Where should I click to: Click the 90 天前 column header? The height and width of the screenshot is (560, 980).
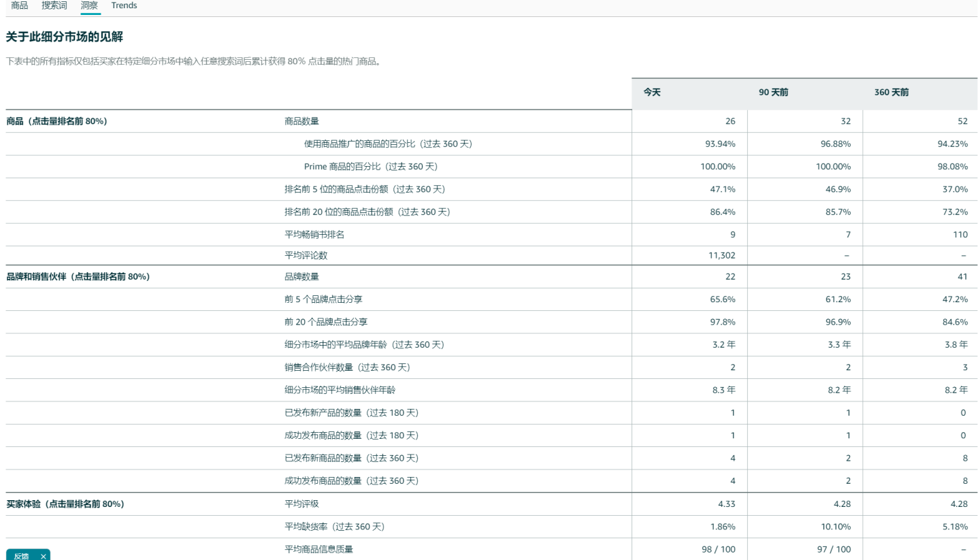coord(774,92)
